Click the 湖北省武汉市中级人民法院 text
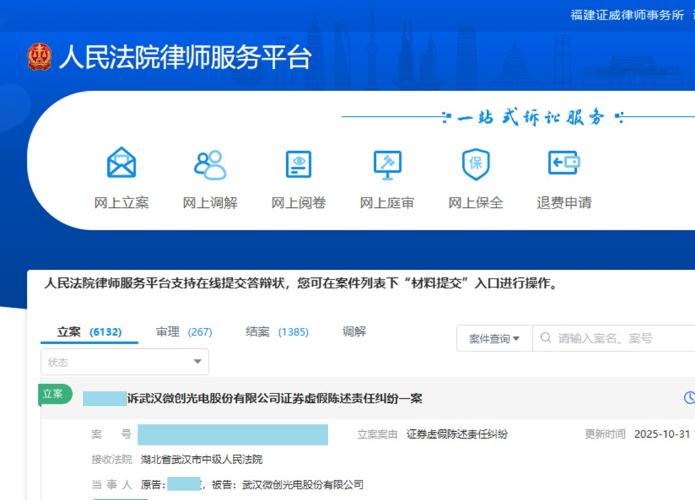 [x=202, y=459]
